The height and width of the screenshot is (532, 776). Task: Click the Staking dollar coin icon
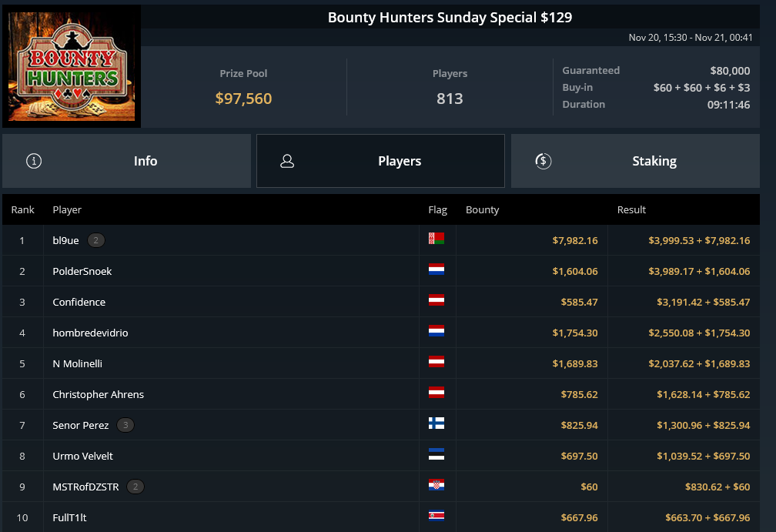coord(543,161)
